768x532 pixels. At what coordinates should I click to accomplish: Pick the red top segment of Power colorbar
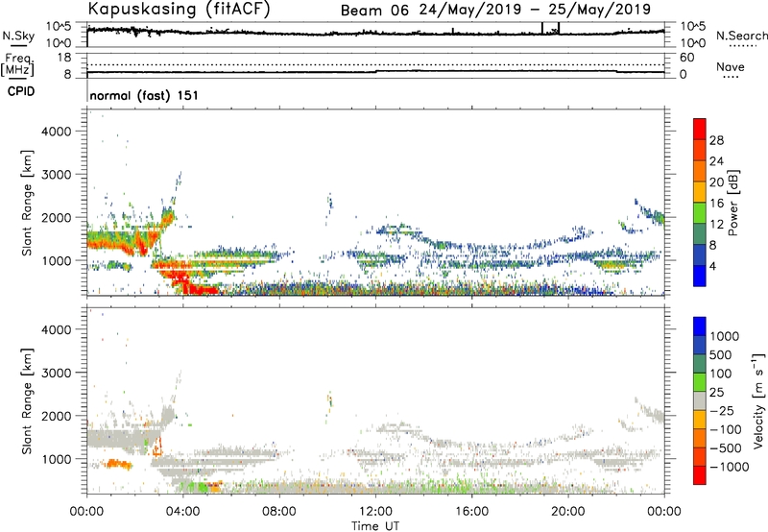tap(700, 129)
